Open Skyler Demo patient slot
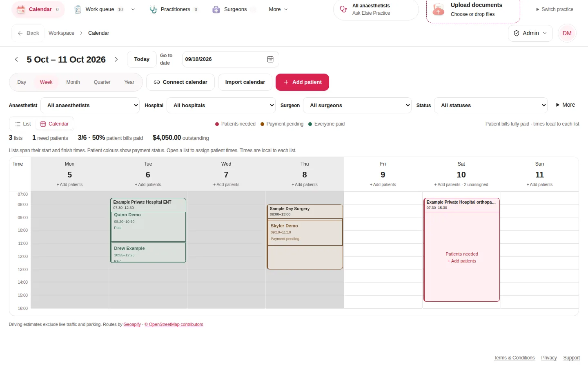The width and height of the screenshot is (588, 368). point(305,233)
